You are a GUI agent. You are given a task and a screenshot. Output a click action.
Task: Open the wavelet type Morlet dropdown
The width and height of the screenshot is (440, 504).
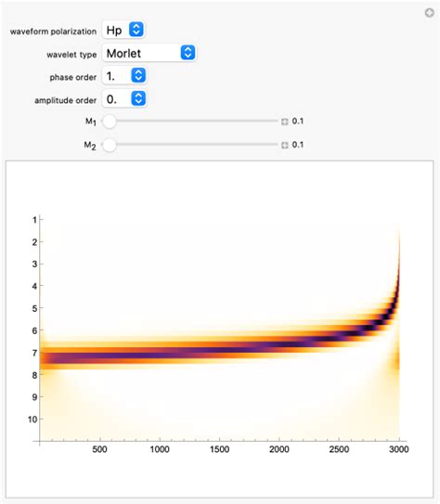(x=149, y=53)
